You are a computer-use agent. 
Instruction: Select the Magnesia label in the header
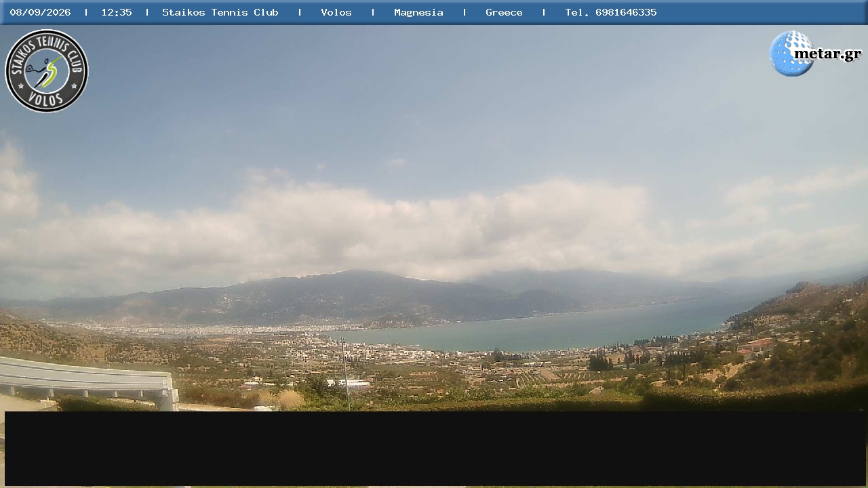[x=418, y=12]
